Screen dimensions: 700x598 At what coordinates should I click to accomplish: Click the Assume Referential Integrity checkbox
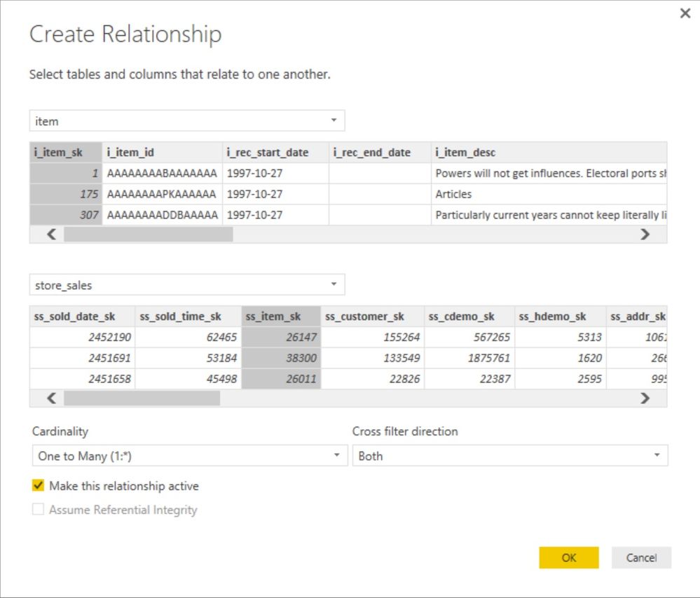tap(39, 510)
